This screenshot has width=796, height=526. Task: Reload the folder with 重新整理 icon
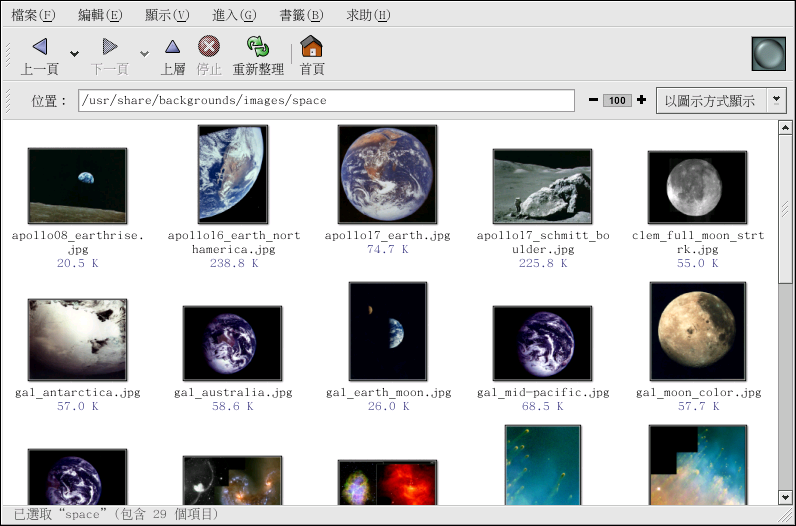[x=259, y=47]
